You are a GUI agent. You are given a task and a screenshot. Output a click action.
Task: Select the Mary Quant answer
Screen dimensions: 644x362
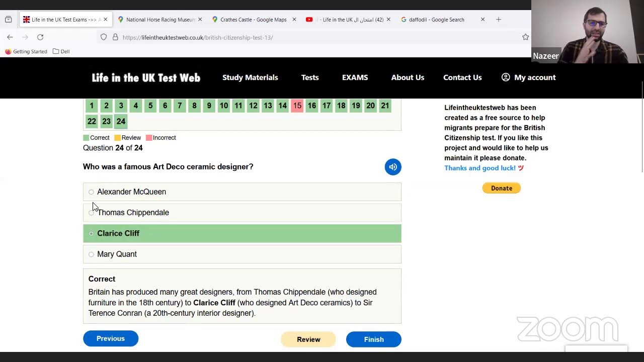pyautogui.click(x=242, y=254)
